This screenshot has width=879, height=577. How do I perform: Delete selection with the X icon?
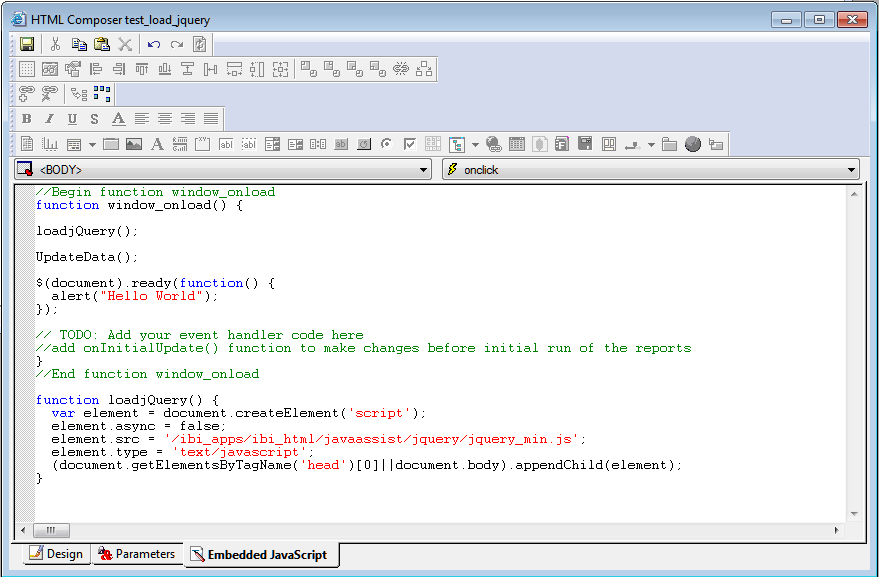pos(124,44)
